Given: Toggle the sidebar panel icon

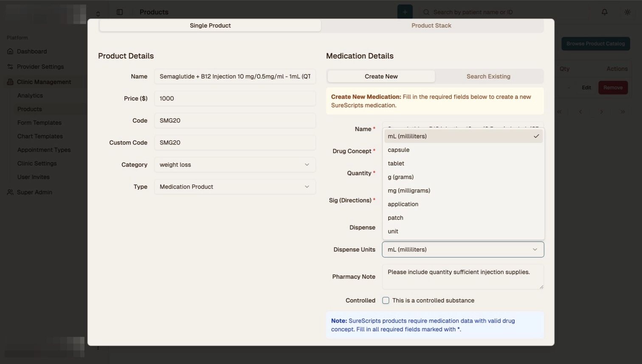Looking at the screenshot, I should coord(120,12).
